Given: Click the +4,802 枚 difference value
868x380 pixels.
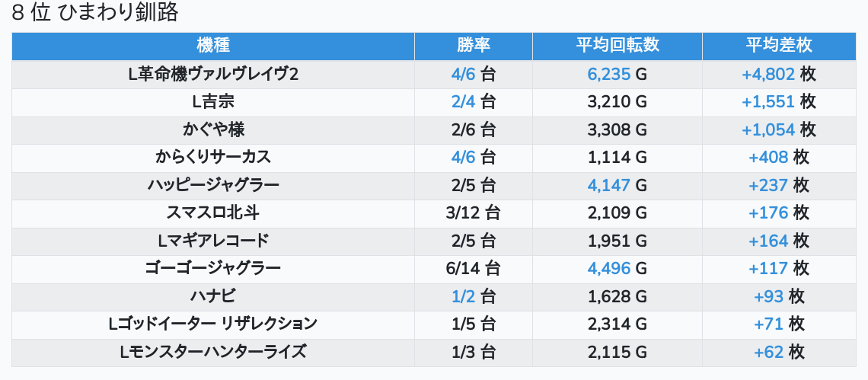Looking at the screenshot, I should [778, 75].
